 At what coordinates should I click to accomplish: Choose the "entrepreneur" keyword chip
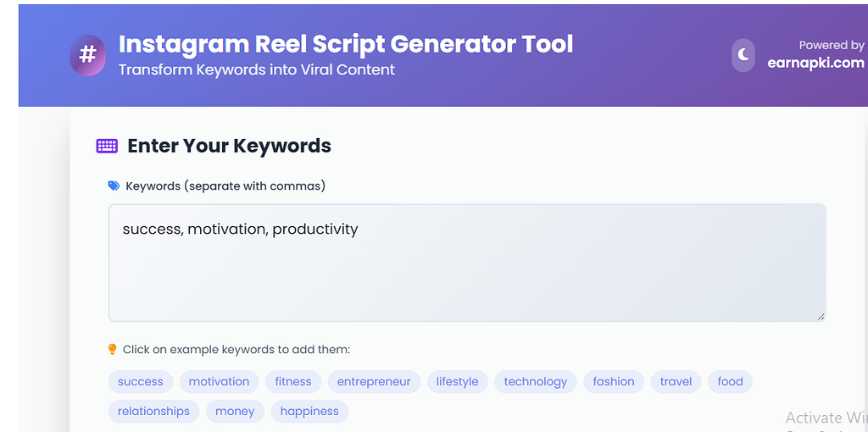[374, 381]
